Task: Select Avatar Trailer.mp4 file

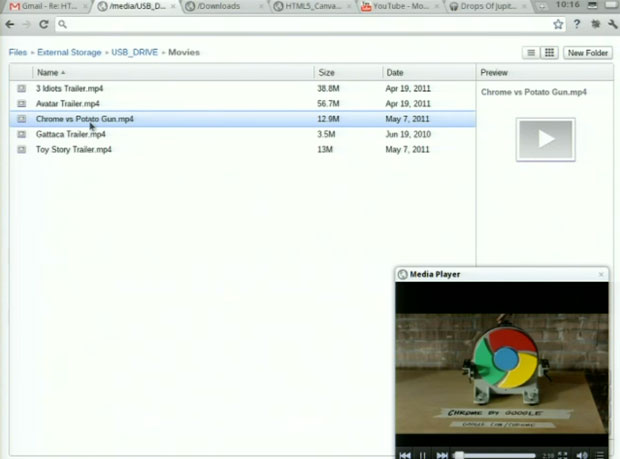Action: tap(243, 104)
